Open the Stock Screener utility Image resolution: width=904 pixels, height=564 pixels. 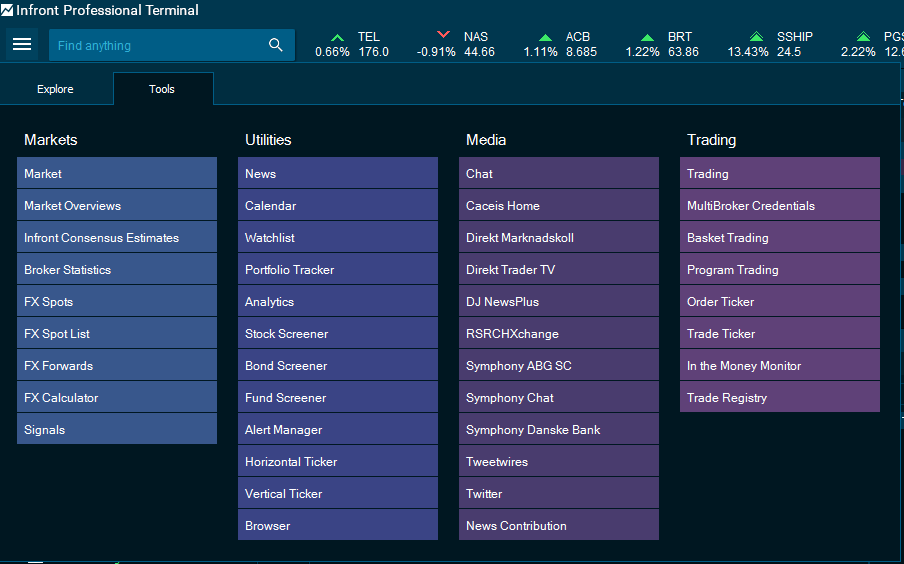click(x=337, y=334)
